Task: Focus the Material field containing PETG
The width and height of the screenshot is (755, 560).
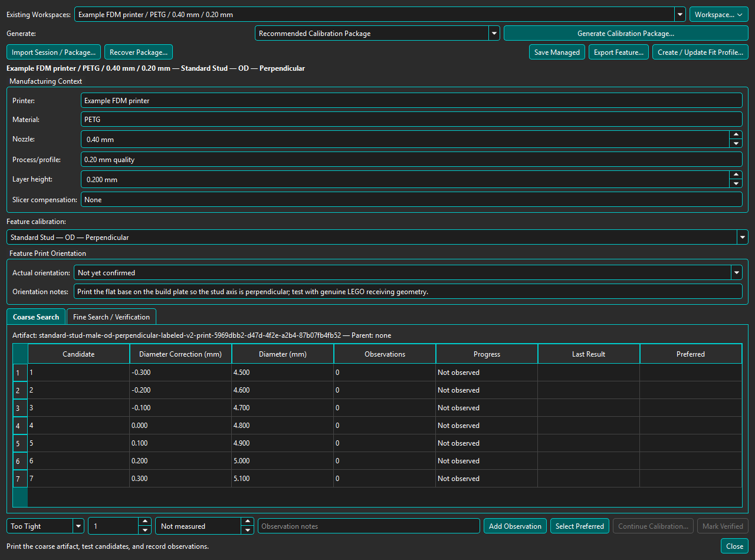Action: click(411, 120)
